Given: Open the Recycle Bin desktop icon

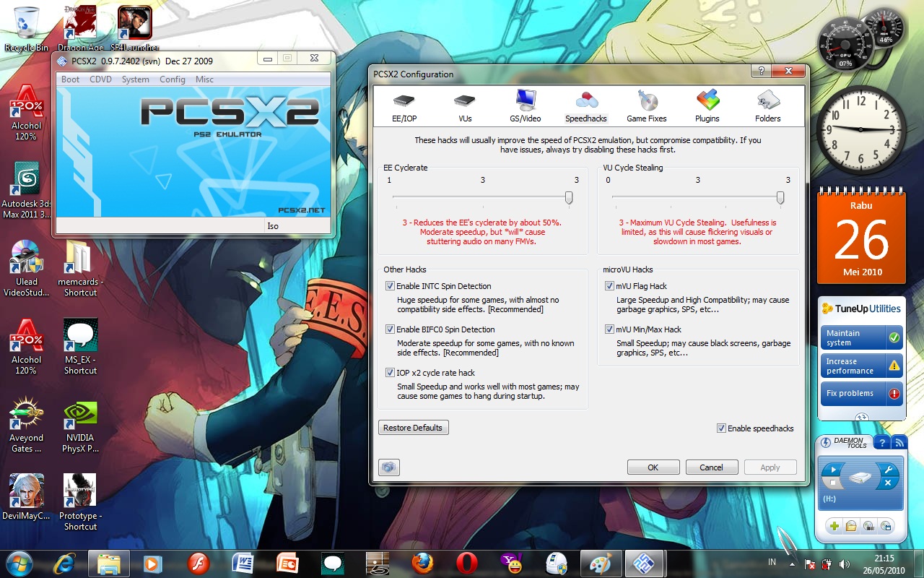Looking at the screenshot, I should (27, 29).
